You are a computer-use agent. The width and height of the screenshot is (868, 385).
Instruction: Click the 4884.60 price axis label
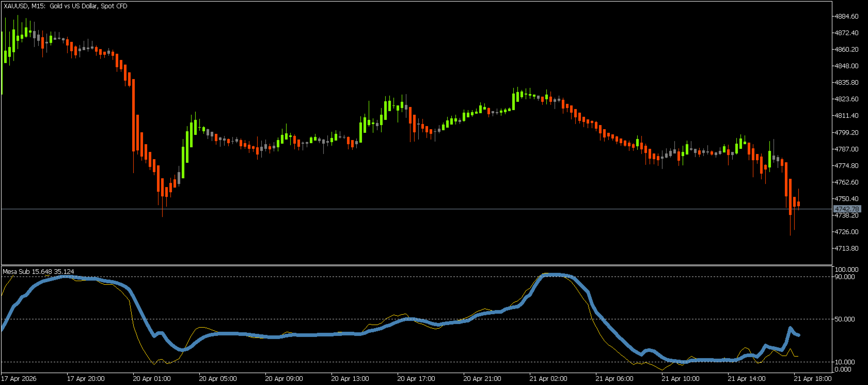click(847, 16)
